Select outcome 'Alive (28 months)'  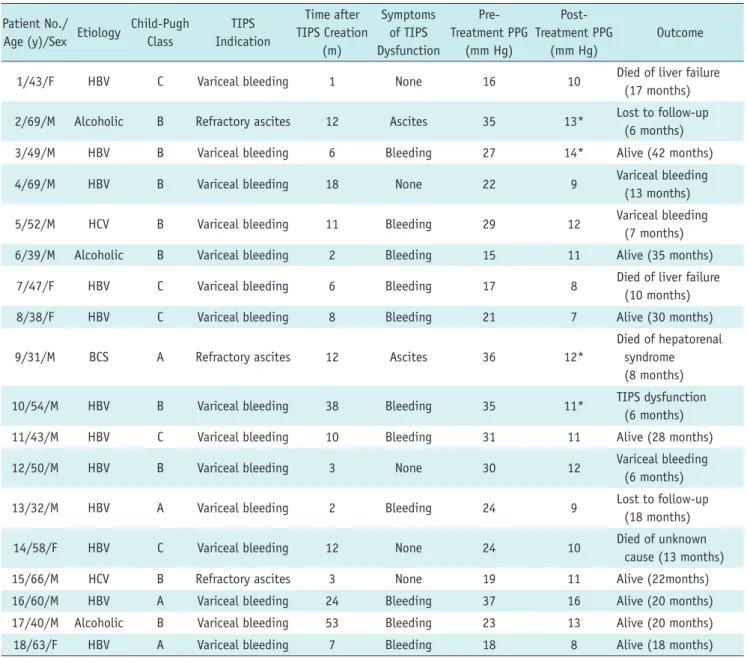(x=665, y=437)
